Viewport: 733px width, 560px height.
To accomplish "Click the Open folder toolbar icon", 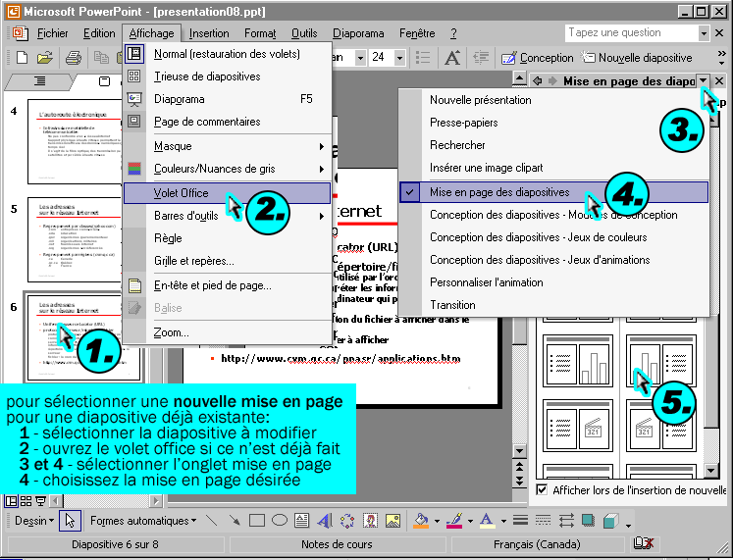I will (46, 58).
